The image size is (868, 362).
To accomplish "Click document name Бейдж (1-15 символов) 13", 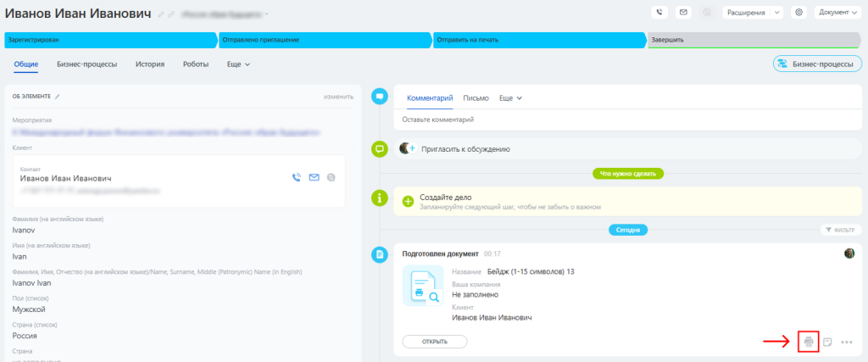I will [531, 272].
